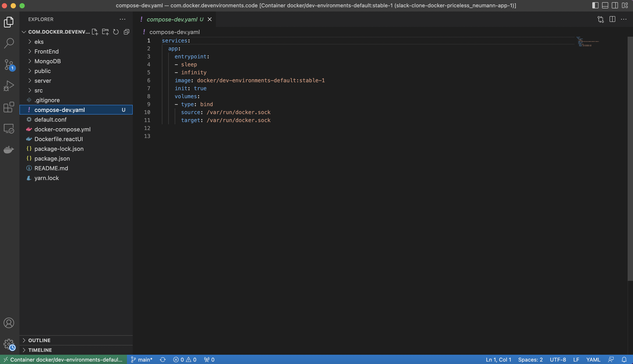The height and width of the screenshot is (364, 633).
Task: Create a new folder in explorer
Action: pos(105,32)
